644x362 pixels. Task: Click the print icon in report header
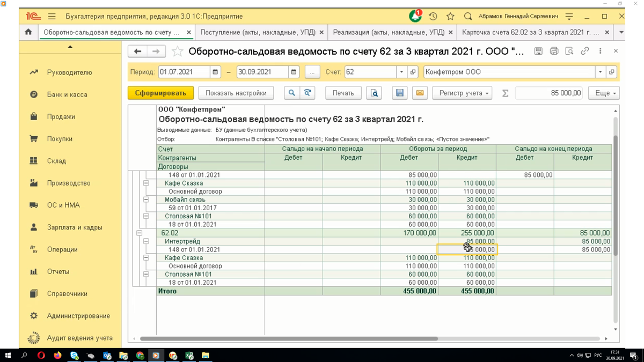(x=554, y=51)
